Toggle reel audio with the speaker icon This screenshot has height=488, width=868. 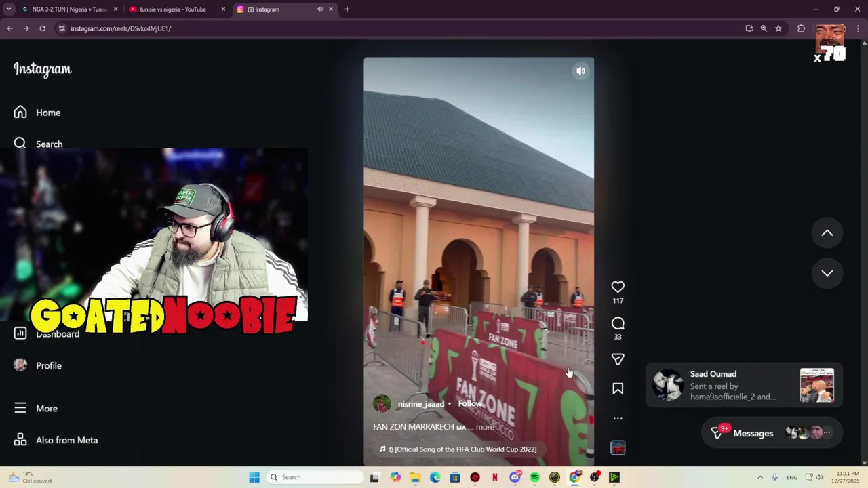580,70
